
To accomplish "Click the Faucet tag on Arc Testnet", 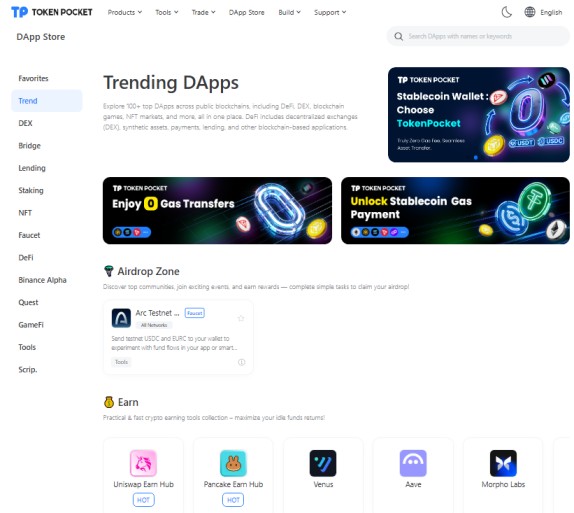I will (195, 313).
